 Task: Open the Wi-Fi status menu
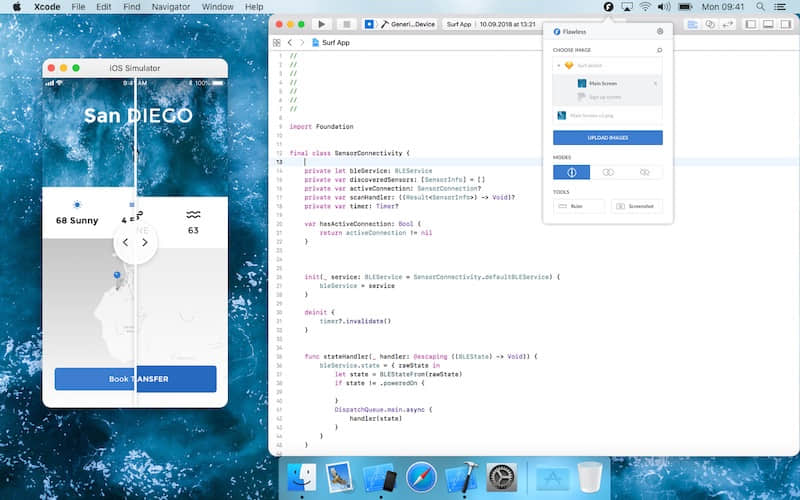point(645,7)
